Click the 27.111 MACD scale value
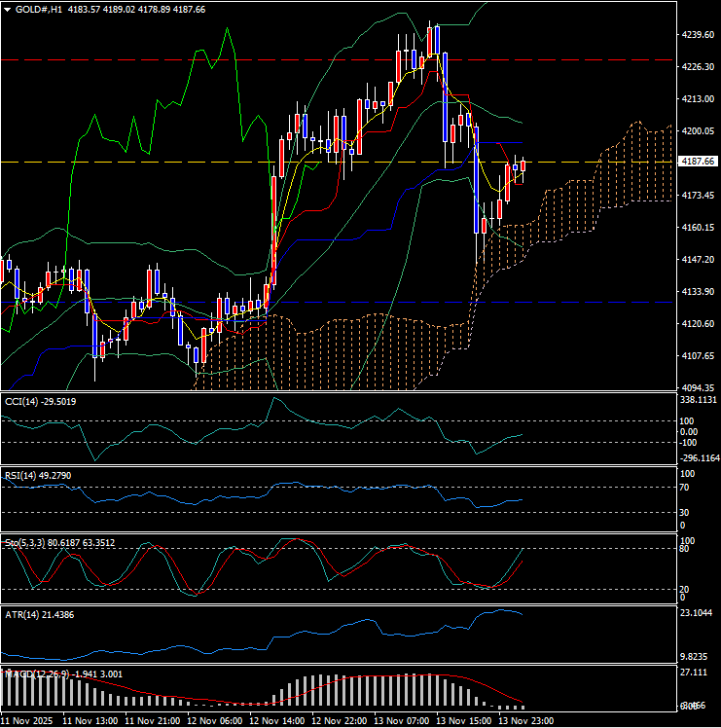 click(694, 673)
